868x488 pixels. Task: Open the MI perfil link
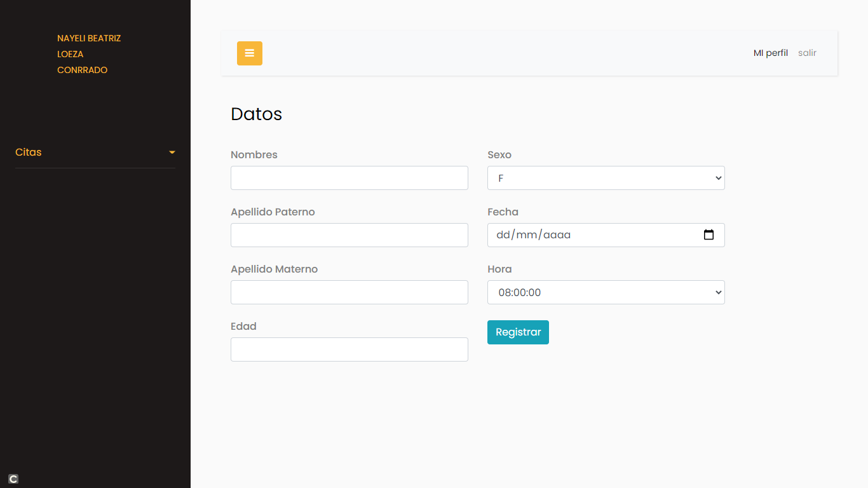770,53
